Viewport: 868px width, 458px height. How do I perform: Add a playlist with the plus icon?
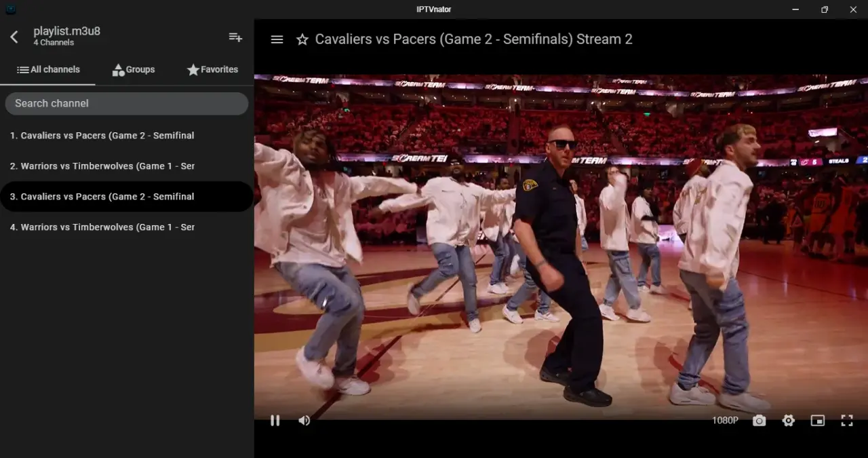click(235, 37)
